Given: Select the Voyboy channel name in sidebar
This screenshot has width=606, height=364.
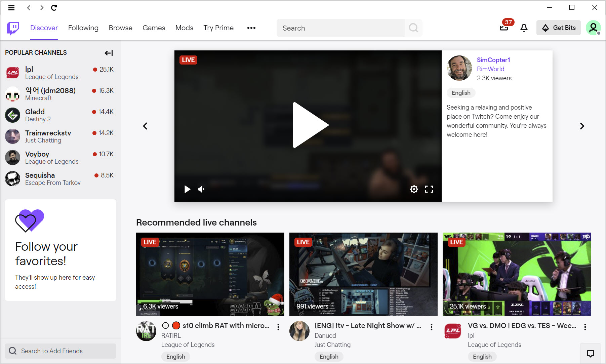Looking at the screenshot, I should pyautogui.click(x=37, y=154).
